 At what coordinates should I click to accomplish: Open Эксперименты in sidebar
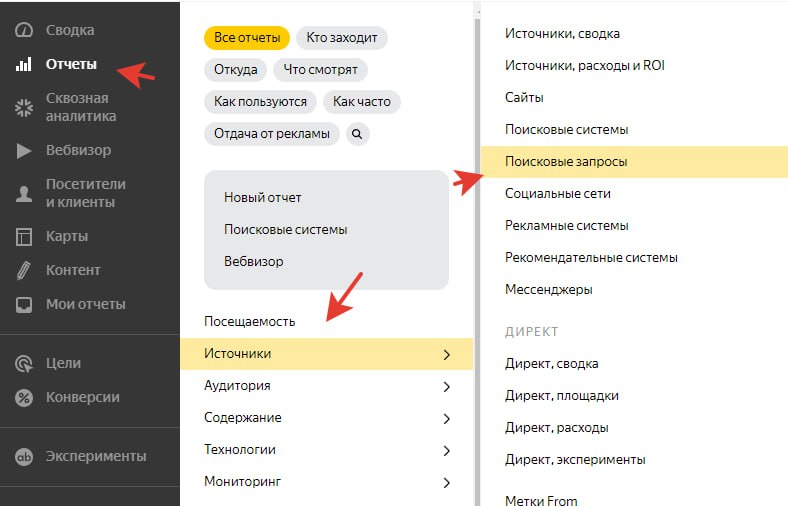coord(96,456)
